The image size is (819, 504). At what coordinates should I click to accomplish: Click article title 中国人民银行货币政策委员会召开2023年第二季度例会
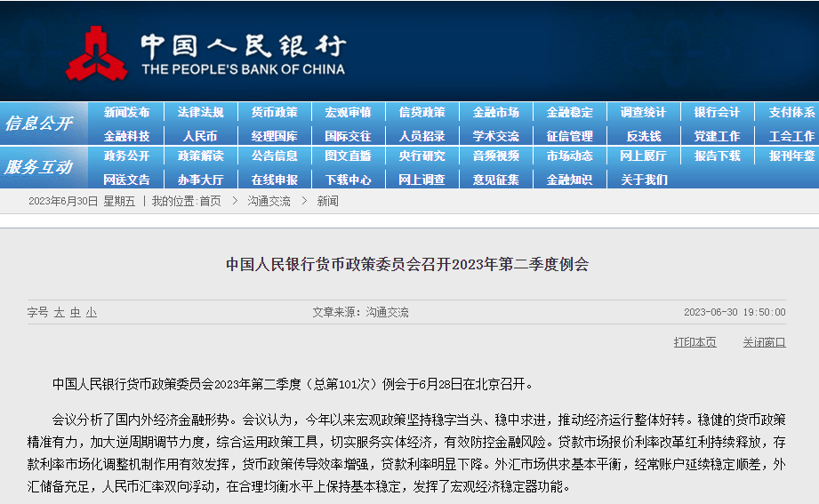tap(407, 264)
